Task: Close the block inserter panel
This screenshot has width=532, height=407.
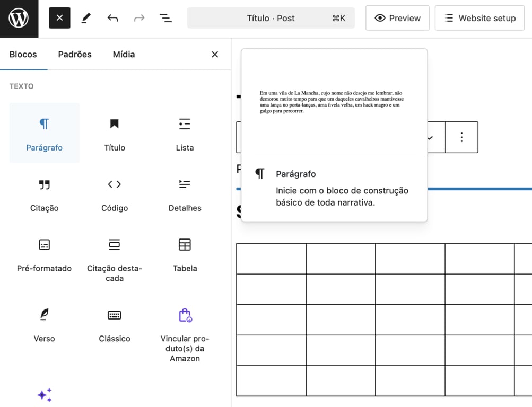Action: point(215,54)
